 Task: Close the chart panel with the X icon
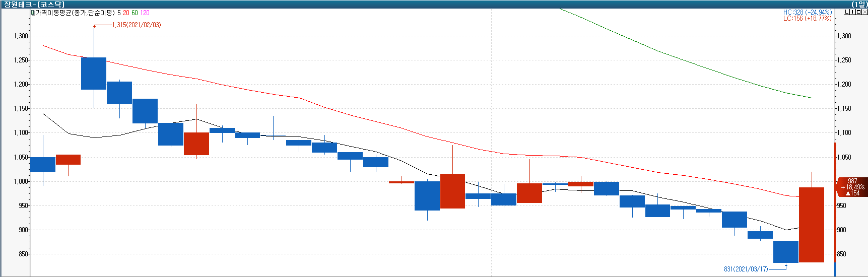tap(864, 12)
